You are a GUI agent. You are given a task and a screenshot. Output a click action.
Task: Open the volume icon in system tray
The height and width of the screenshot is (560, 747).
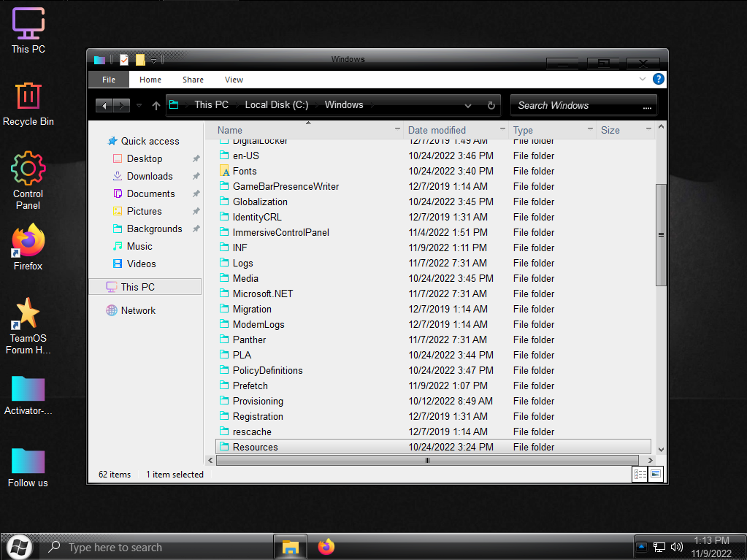676,547
